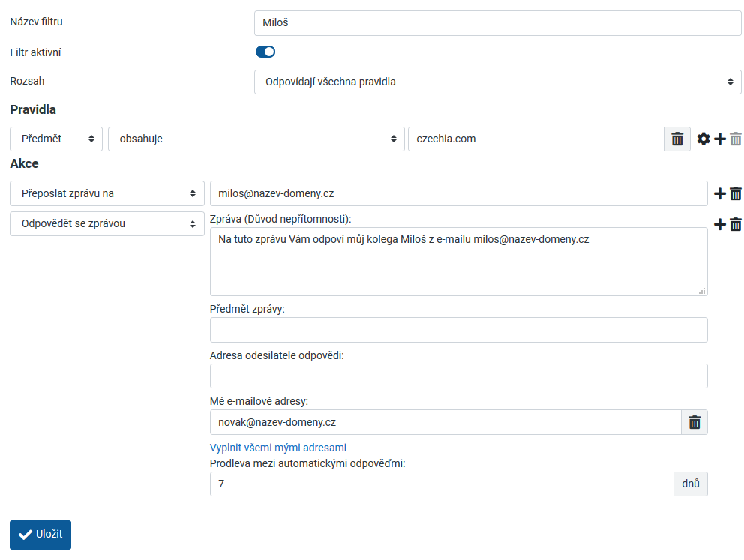Delete the forward message action
744x560 pixels.
tap(736, 193)
